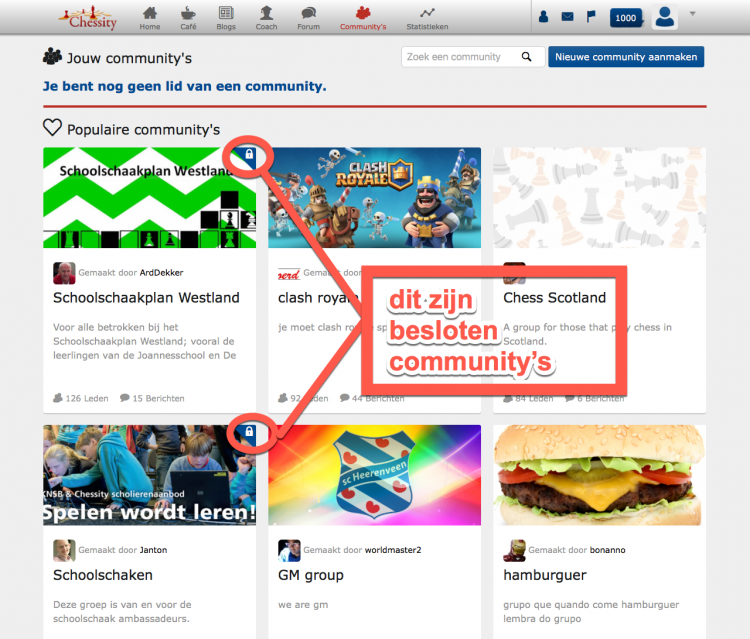Image resolution: width=750 pixels, height=639 pixels.
Task: Open worldmaster2 profile link
Action: pyautogui.click(x=393, y=550)
